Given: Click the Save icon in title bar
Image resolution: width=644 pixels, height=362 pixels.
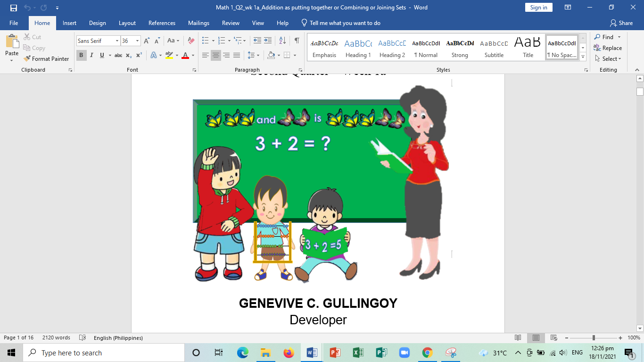Looking at the screenshot, I should coord(13,8).
